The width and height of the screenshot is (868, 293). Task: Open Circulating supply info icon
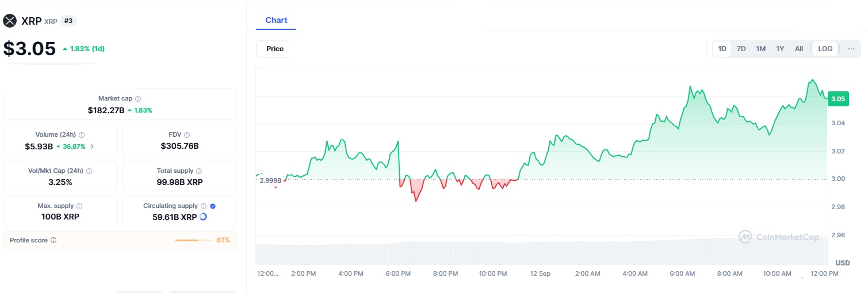pyautogui.click(x=204, y=206)
